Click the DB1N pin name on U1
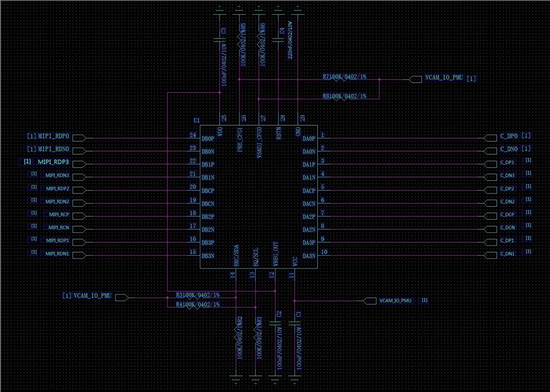This screenshot has width=550, height=392. 208,177
